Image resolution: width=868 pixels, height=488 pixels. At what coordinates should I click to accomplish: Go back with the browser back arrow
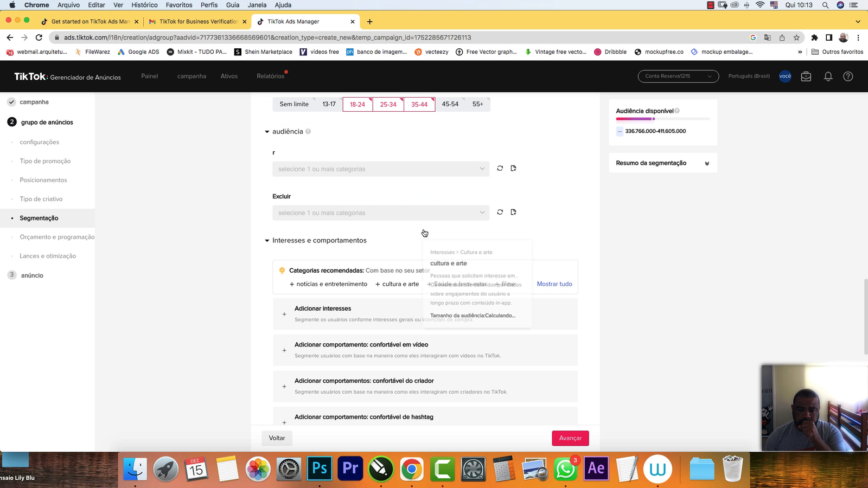coord(10,37)
